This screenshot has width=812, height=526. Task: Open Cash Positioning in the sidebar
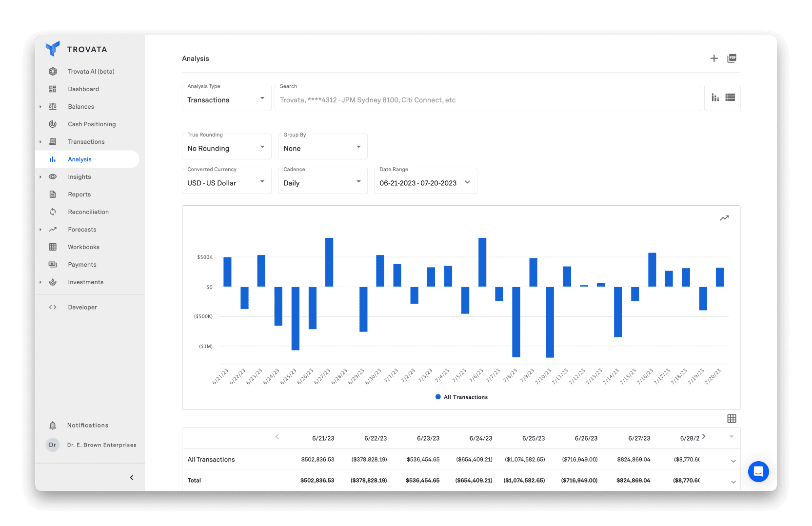[x=92, y=124]
